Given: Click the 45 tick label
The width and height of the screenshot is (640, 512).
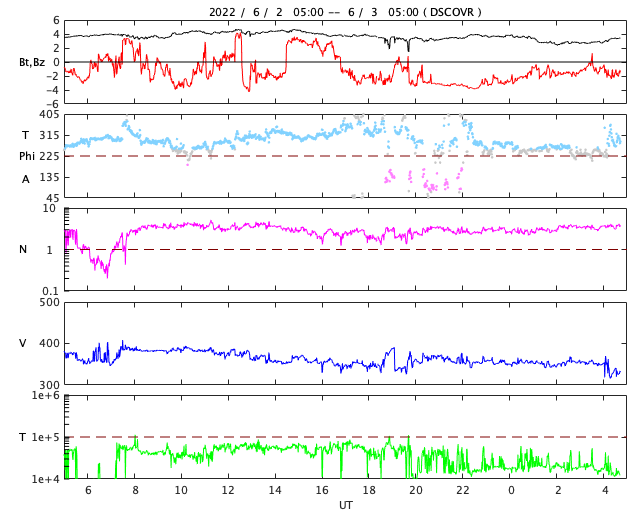Looking at the screenshot, I should coord(53,198).
